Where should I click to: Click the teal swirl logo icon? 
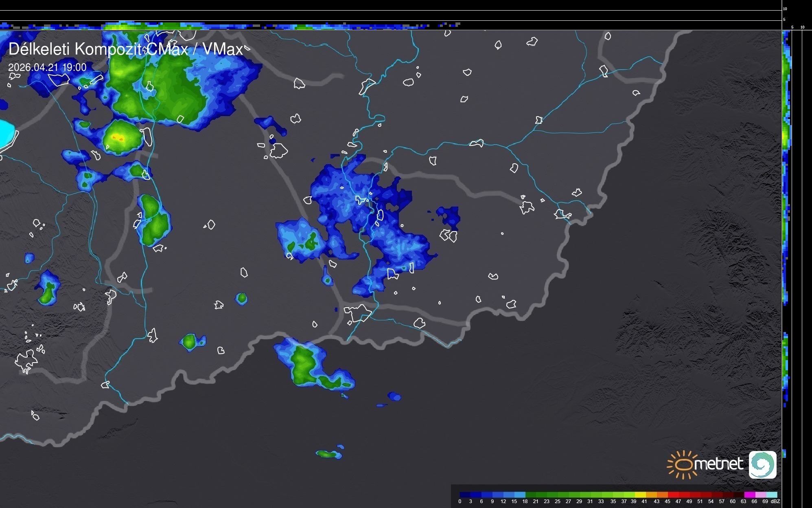tap(762, 464)
